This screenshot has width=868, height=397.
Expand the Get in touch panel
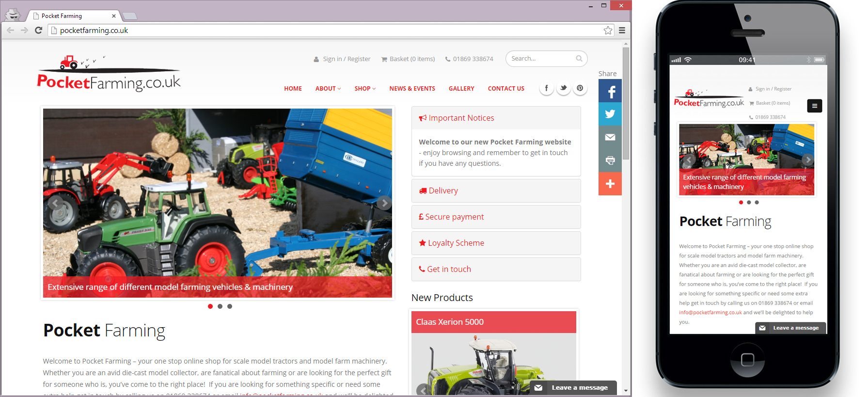[x=496, y=270]
